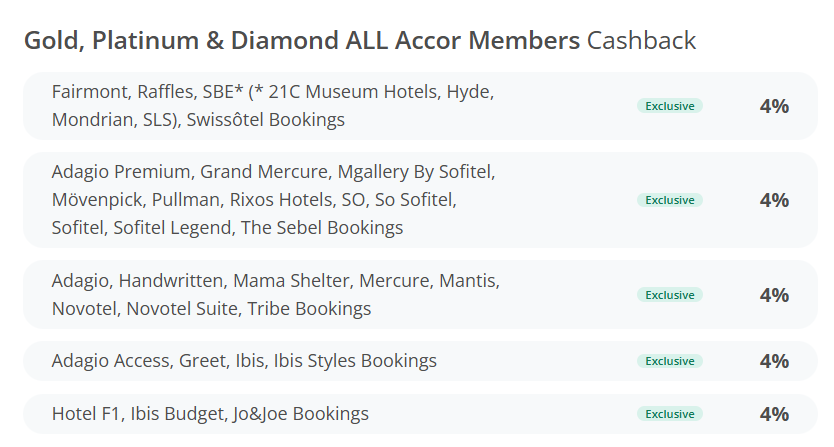
Task: Click Novotel Suite, Tribe Bookings text
Action: [248, 309]
